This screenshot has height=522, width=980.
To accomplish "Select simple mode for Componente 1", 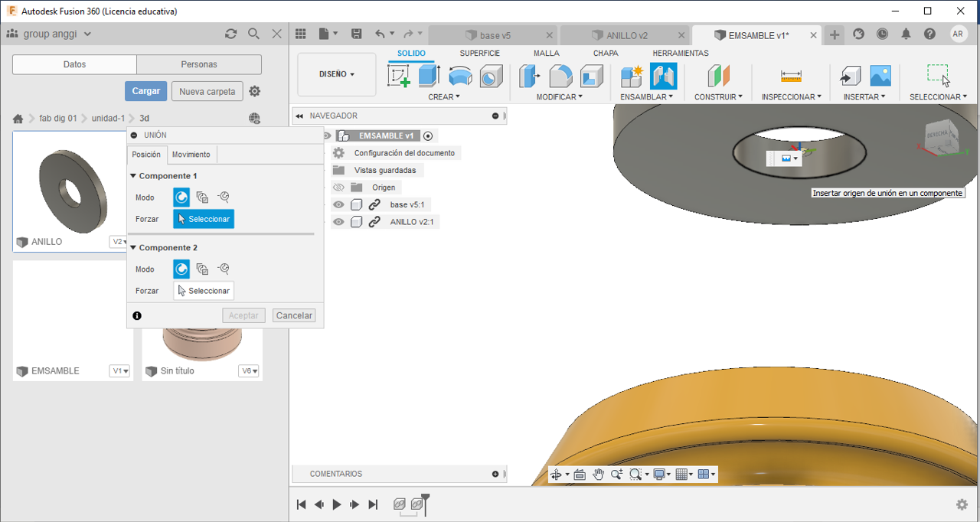I will coord(181,197).
